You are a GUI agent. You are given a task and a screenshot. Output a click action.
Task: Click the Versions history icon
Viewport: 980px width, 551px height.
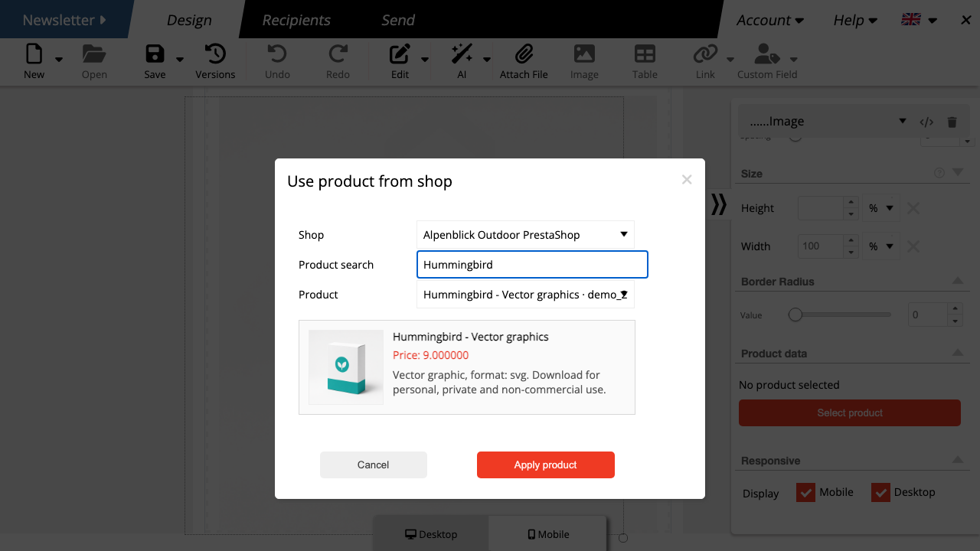215,54
